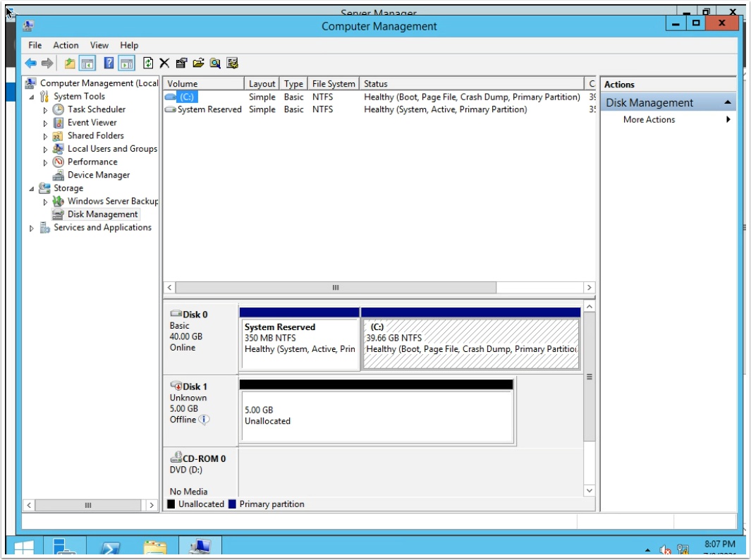Click the grey Forward arrow in the toolbar
Screen dimensions: 751x560
click(x=47, y=63)
